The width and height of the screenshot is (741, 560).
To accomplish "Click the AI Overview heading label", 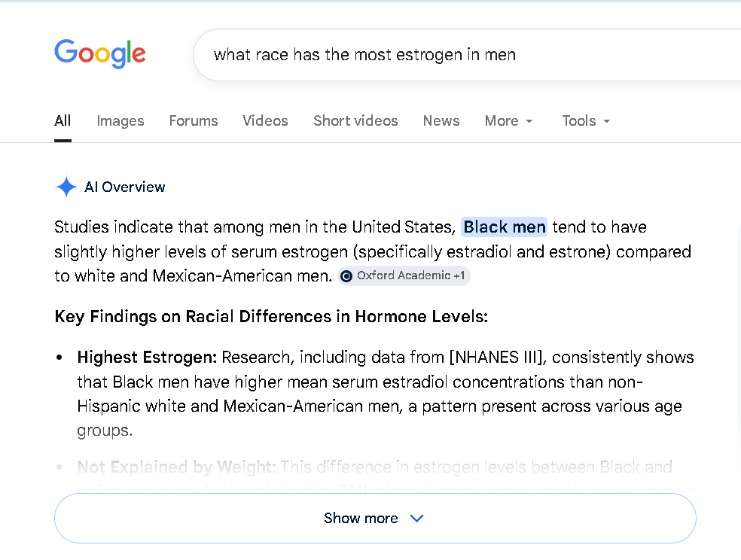I will (x=125, y=187).
